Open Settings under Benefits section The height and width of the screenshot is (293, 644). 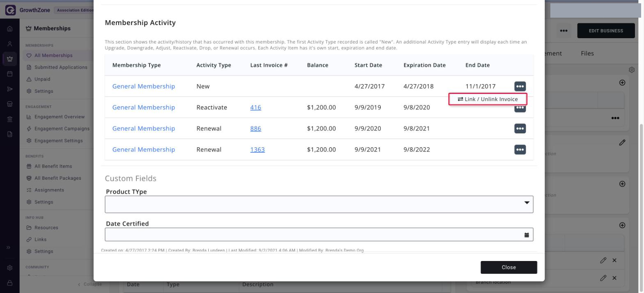click(44, 202)
